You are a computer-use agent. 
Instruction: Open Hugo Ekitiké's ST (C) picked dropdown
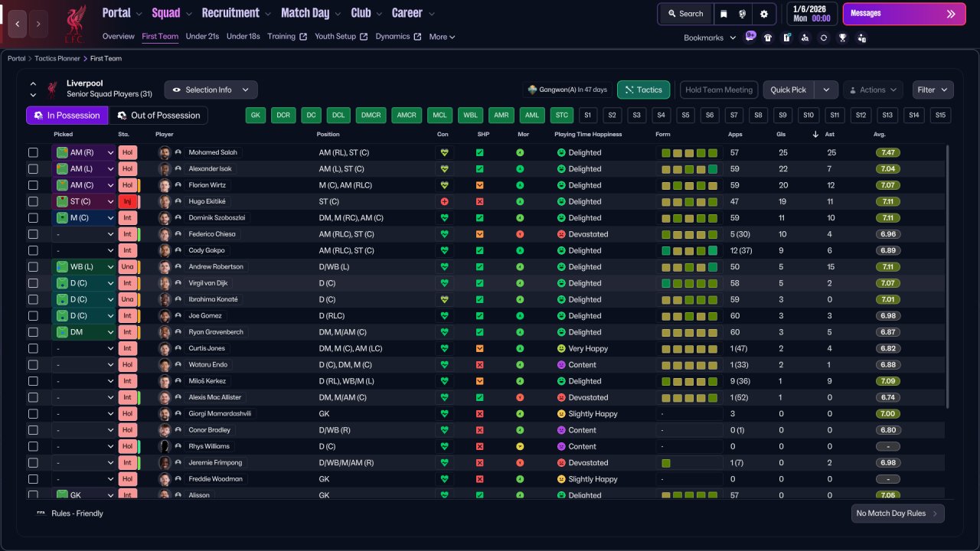point(83,201)
